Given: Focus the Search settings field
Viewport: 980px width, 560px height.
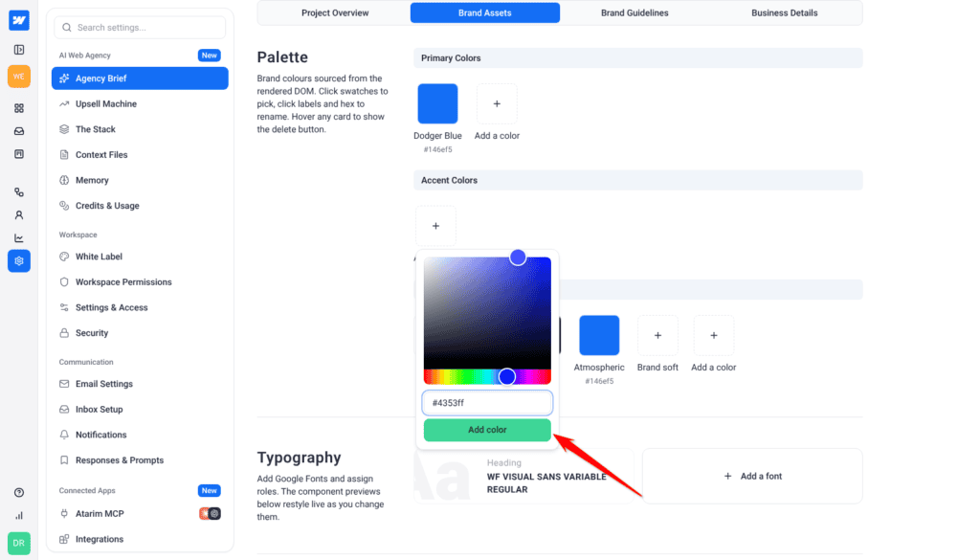Looking at the screenshot, I should click(x=140, y=28).
